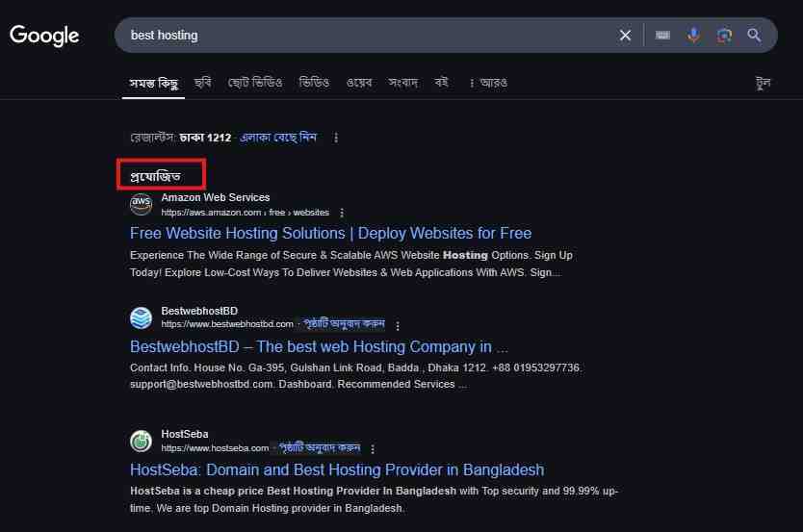Switch to the ছবি images tab
Image resolution: width=803 pixels, height=532 pixels.
click(x=203, y=83)
